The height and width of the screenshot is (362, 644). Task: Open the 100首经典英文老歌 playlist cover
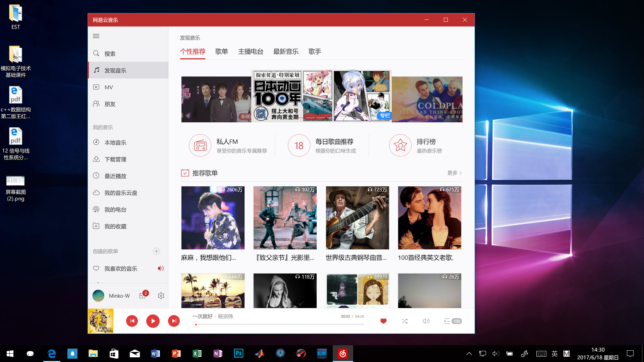tap(429, 218)
